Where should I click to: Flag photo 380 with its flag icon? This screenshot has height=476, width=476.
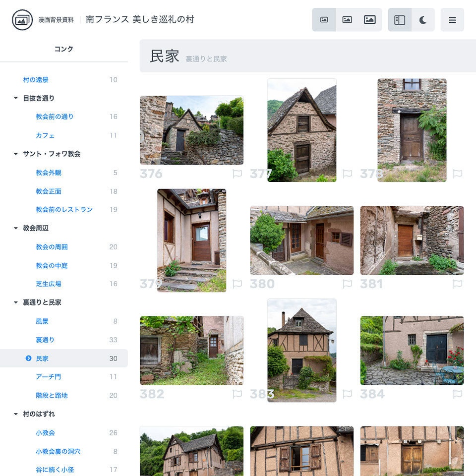[348, 284]
